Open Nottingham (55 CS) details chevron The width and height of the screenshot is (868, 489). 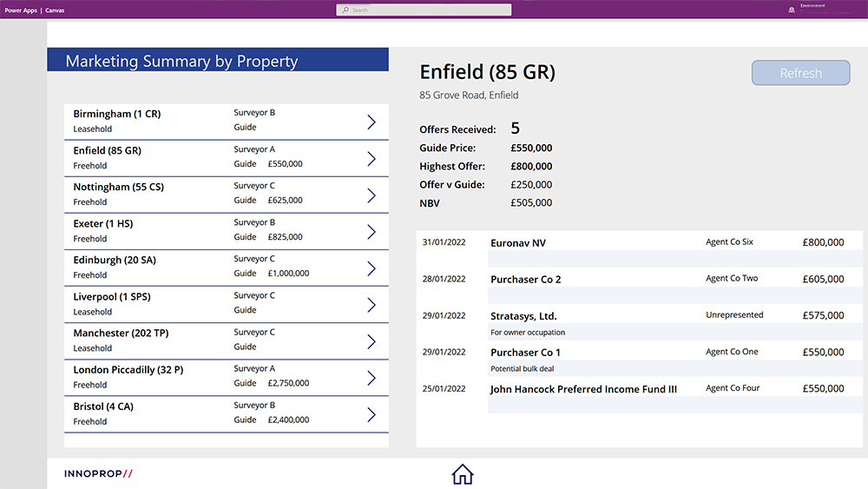pyautogui.click(x=372, y=195)
